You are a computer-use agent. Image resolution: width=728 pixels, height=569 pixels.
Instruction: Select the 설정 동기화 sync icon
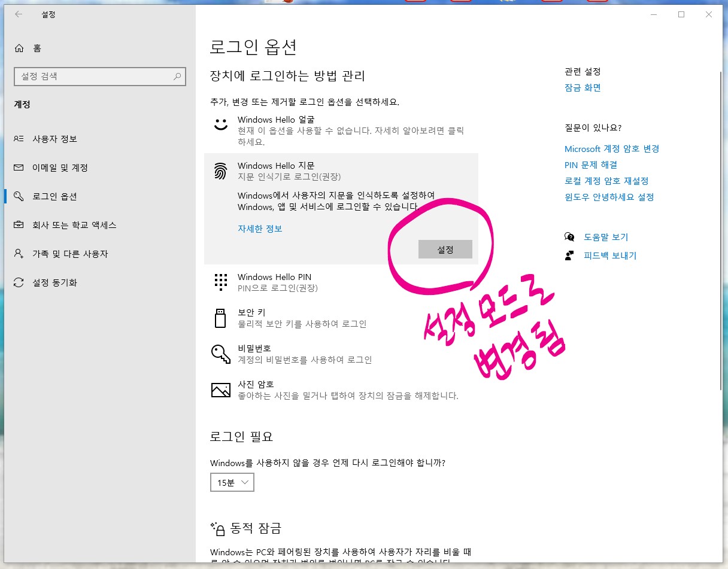pos(19,282)
